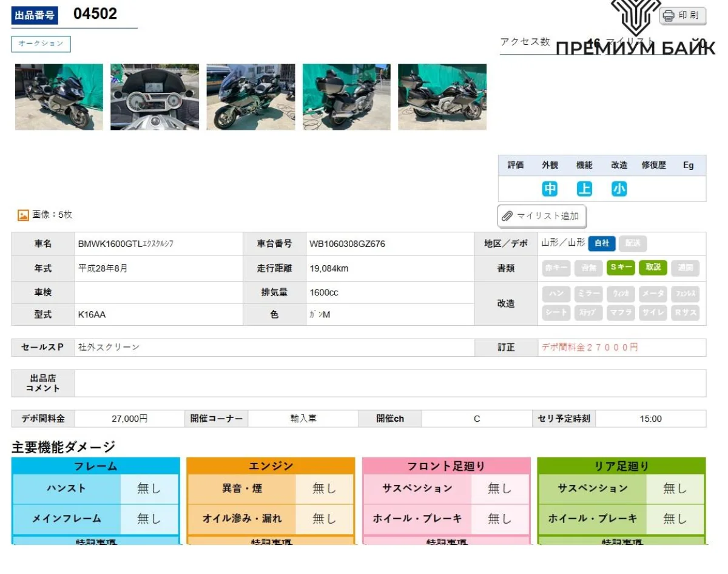Click the 小 modification rating badge
Screen dimensions: 728x574
tap(619, 189)
